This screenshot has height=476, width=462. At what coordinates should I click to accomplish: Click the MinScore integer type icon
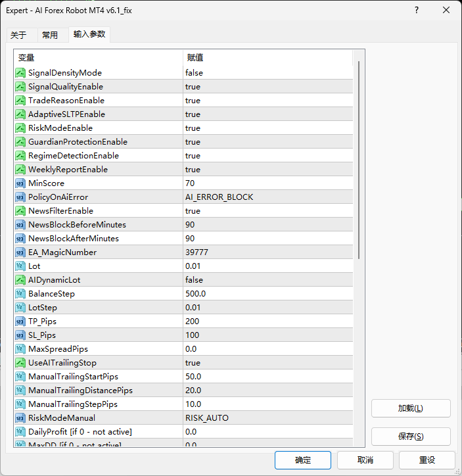[20, 183]
